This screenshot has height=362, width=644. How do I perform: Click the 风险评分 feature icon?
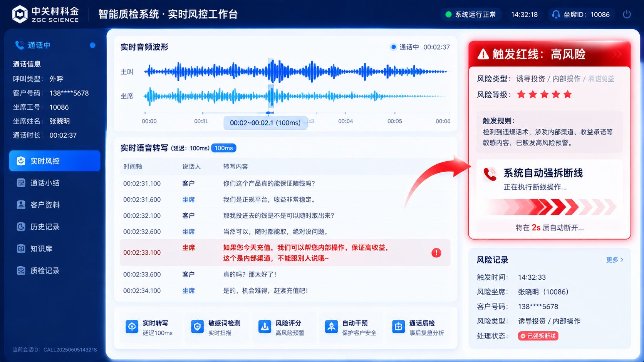tap(265, 327)
